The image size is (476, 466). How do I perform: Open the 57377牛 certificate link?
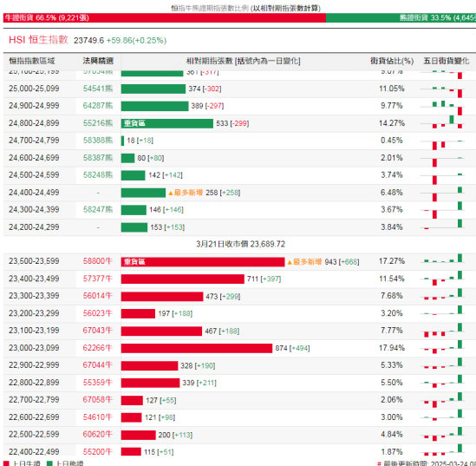coord(97,279)
